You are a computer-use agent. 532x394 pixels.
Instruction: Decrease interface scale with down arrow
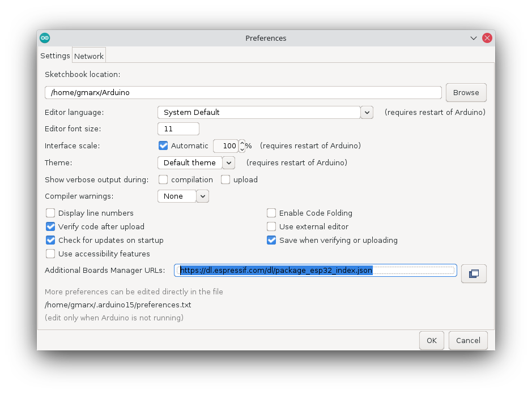pyautogui.click(x=242, y=149)
